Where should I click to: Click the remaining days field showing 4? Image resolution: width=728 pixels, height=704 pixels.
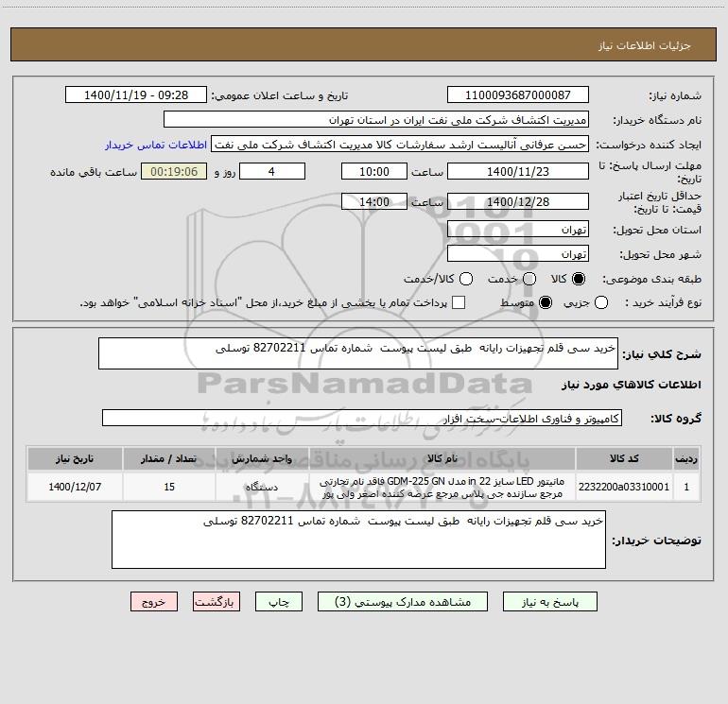(272, 171)
